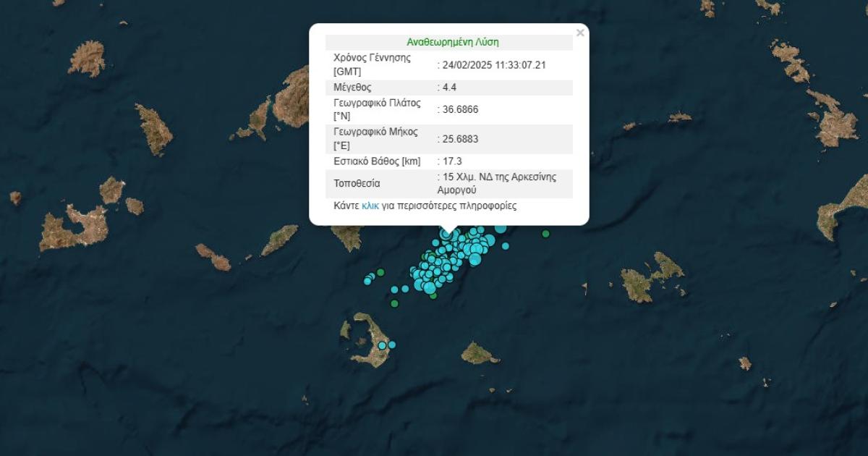Click the 'Αναθεωρημένη Λύση' popup header
Image resolution: width=868 pixels, height=456 pixels.
pyautogui.click(x=453, y=42)
